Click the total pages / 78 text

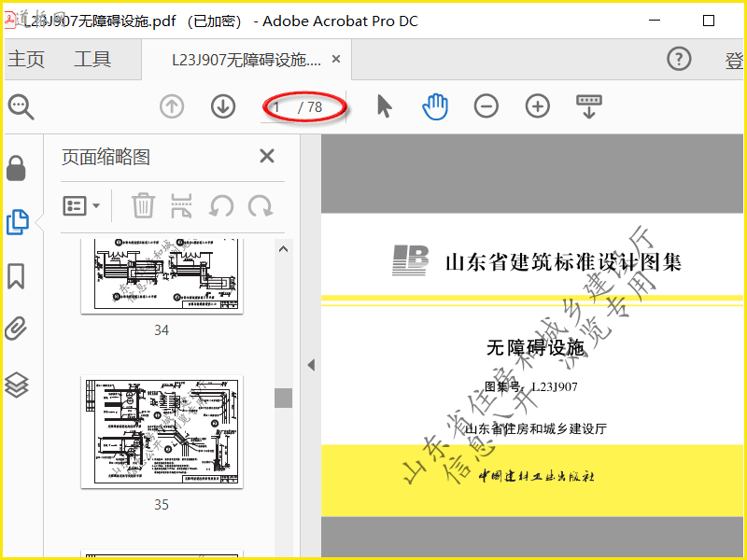point(310,107)
